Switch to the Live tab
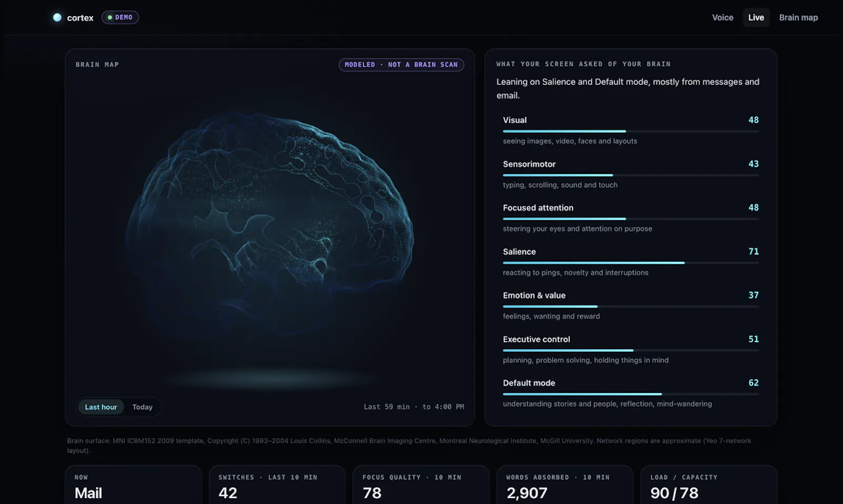This screenshot has width=843, height=504. coord(756,17)
